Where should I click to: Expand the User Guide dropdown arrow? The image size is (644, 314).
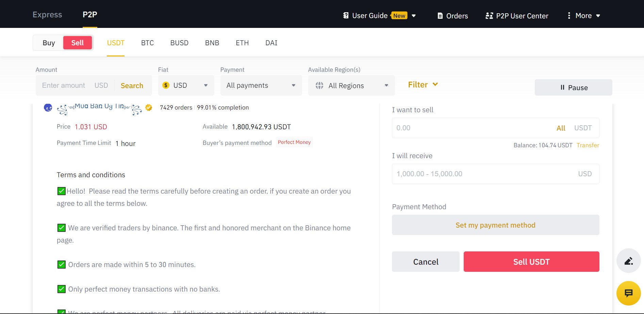414,16
